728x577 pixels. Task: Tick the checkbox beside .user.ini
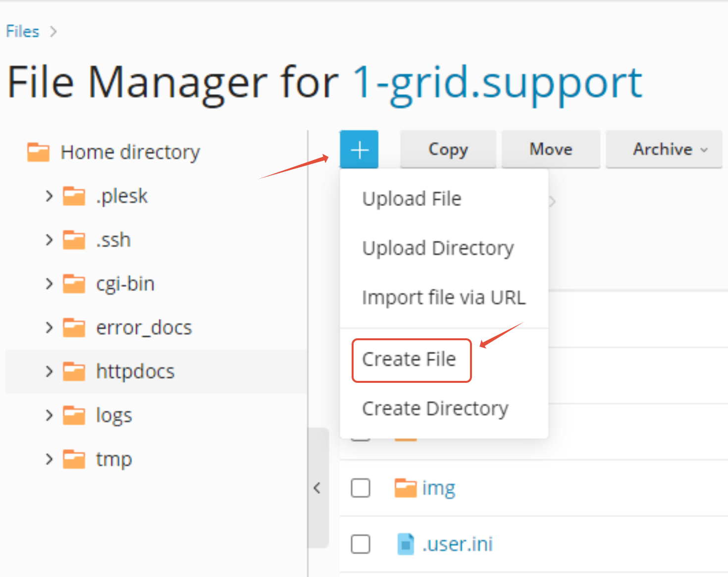pos(360,544)
